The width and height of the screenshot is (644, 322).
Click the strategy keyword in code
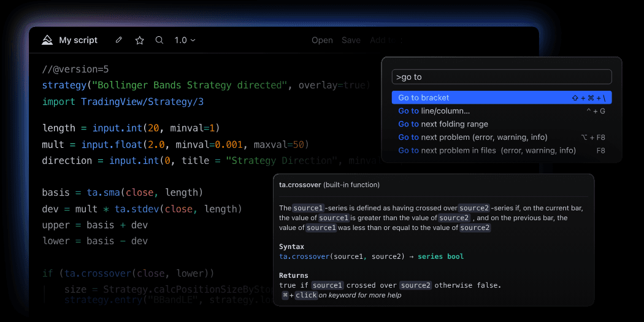[x=64, y=85]
